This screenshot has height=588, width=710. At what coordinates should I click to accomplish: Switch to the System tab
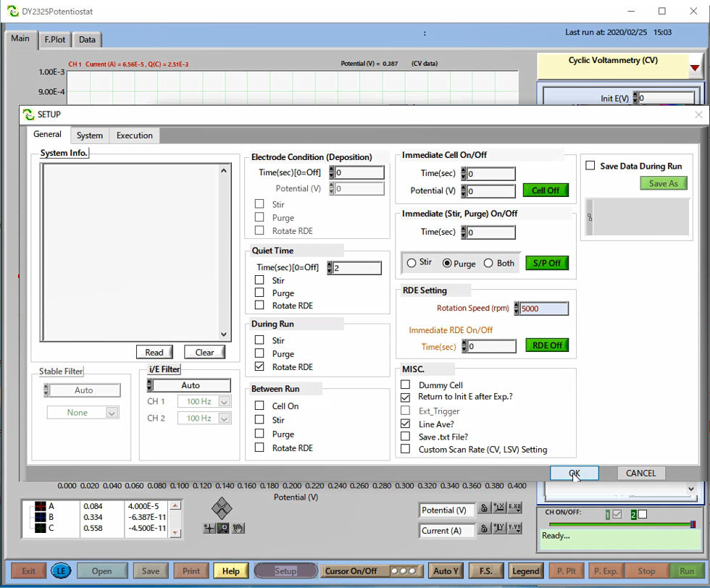[x=90, y=135]
